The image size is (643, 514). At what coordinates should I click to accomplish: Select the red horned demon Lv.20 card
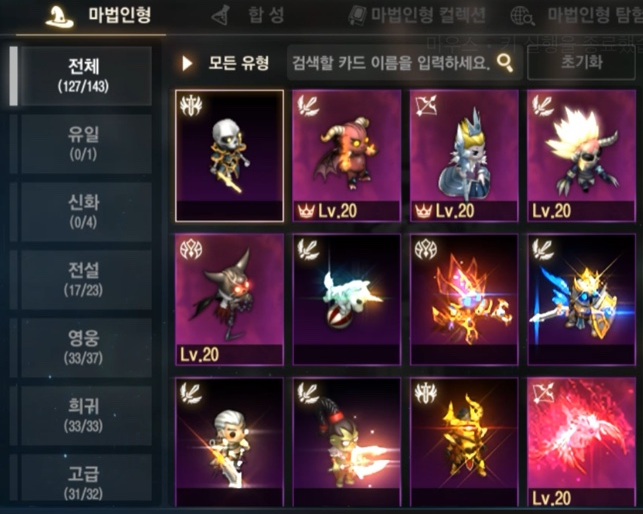point(347,156)
